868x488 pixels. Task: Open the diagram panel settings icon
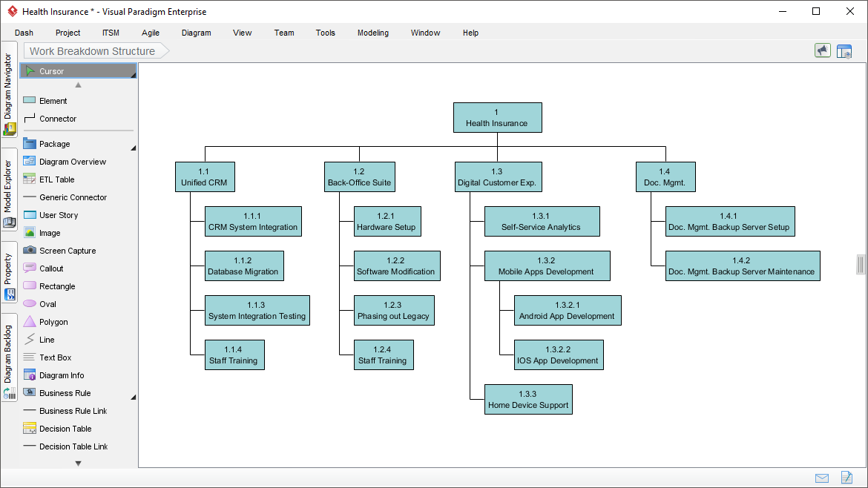click(844, 51)
